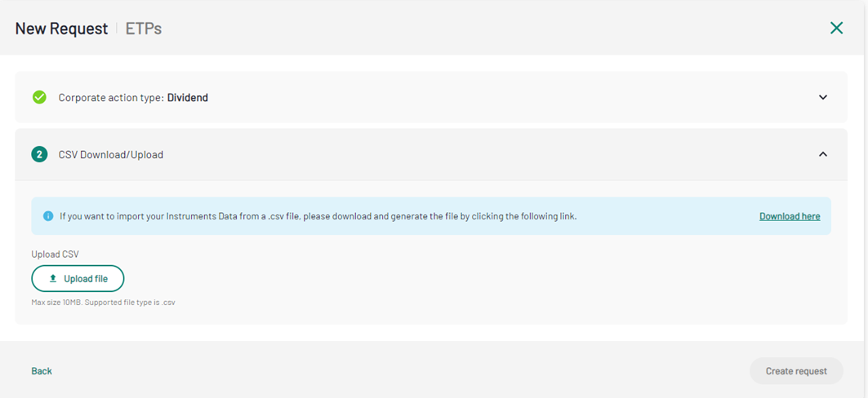Click the 'ETPs' subtitle text
The image size is (868, 398).
pyautogui.click(x=144, y=29)
